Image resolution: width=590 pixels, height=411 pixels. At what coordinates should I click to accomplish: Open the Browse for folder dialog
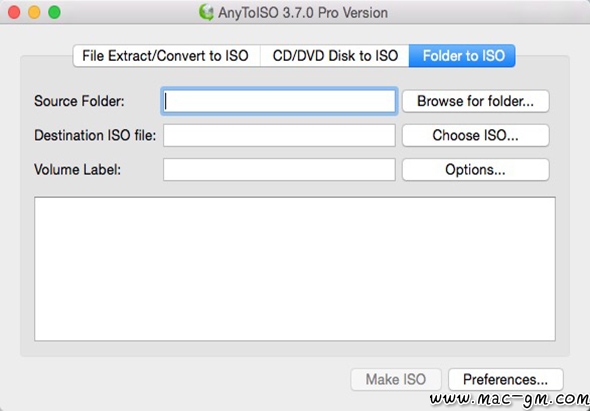(476, 101)
